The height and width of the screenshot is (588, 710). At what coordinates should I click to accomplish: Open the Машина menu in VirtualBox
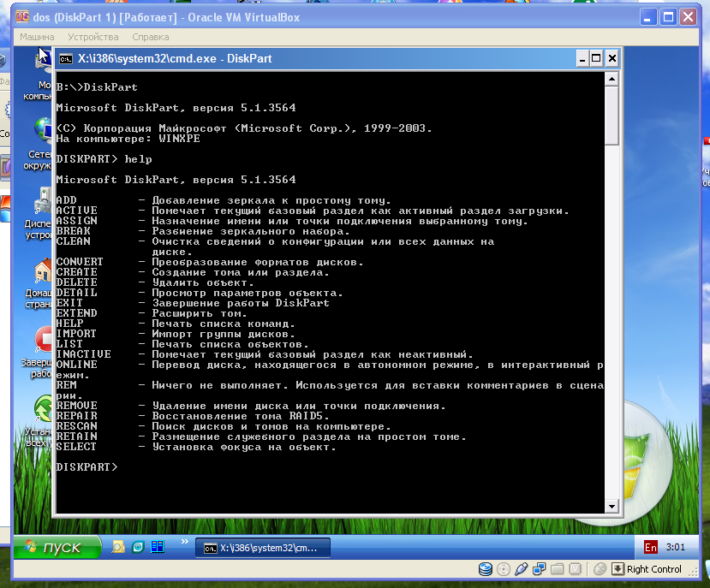point(37,37)
